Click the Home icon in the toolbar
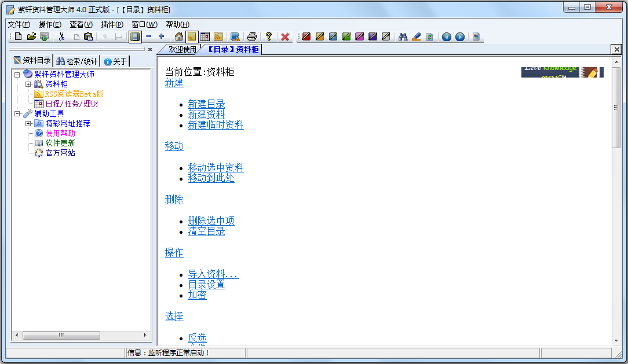This screenshot has height=364, width=628. tap(179, 37)
